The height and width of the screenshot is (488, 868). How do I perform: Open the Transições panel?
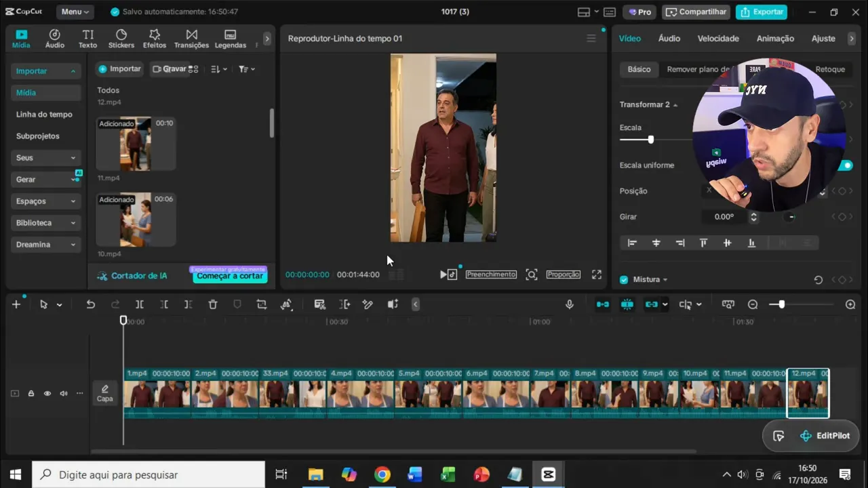pyautogui.click(x=191, y=39)
